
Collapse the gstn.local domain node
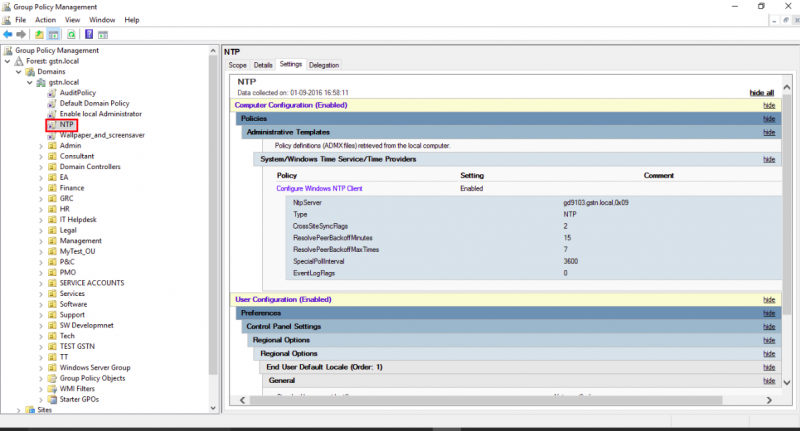coord(30,82)
